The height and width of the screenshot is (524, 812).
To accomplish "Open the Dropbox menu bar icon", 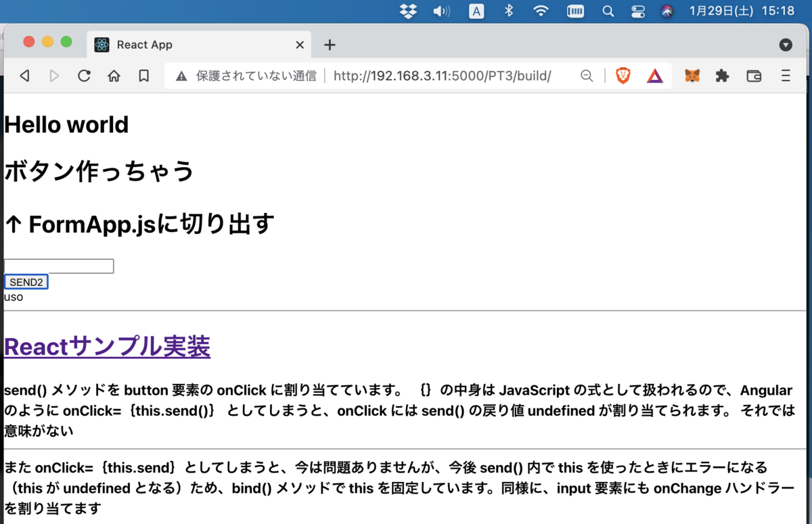I will [x=408, y=11].
